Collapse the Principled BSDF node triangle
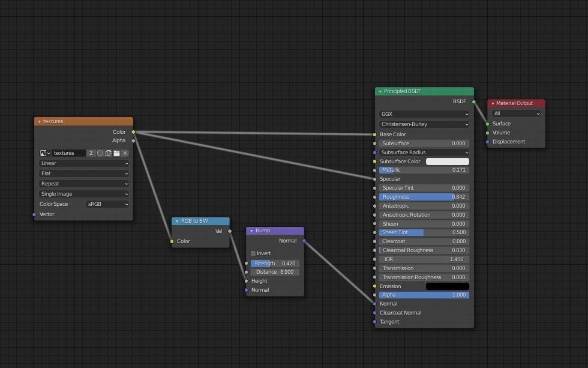Screen dimensions: 588x368 [380, 91]
